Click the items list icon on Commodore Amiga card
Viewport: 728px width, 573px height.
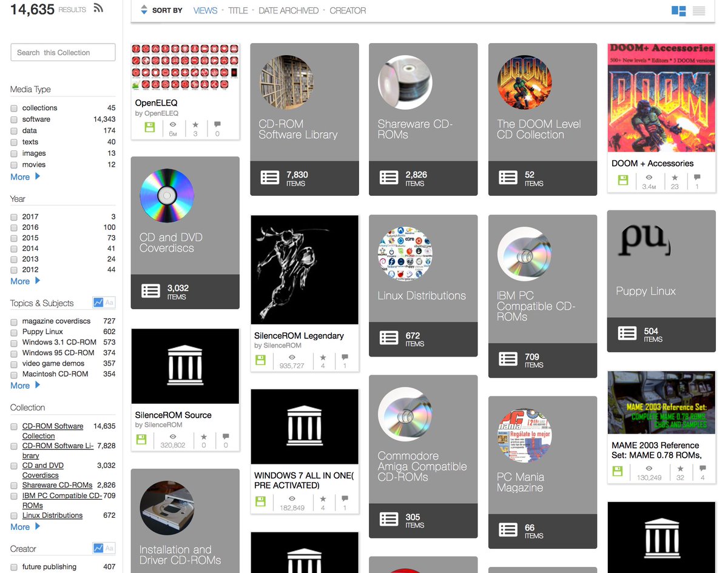click(x=389, y=520)
